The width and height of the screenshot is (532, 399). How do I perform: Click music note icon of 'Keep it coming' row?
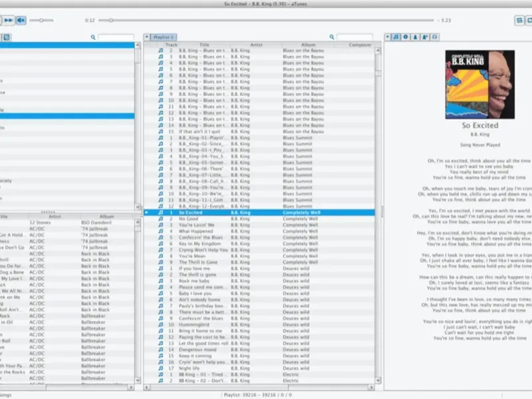[x=160, y=356]
